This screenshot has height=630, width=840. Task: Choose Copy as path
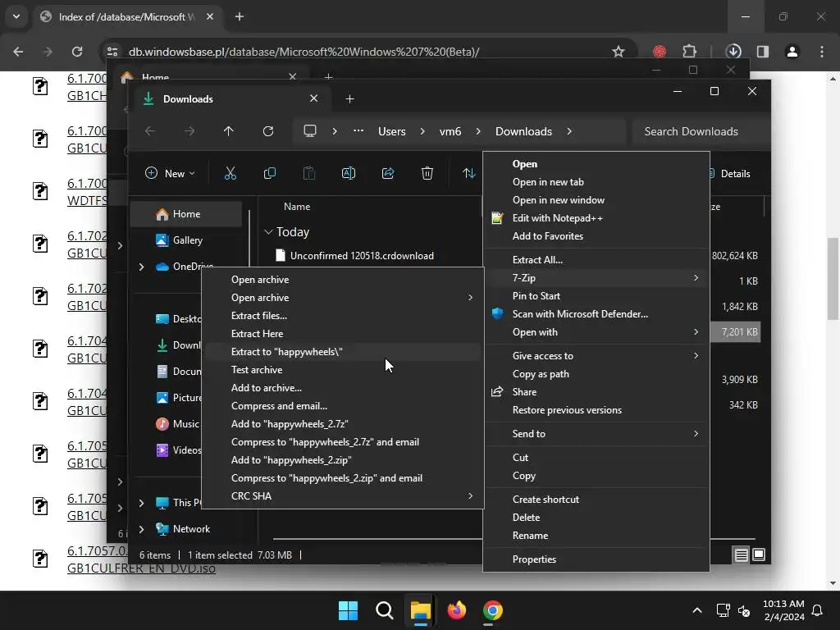click(596, 374)
